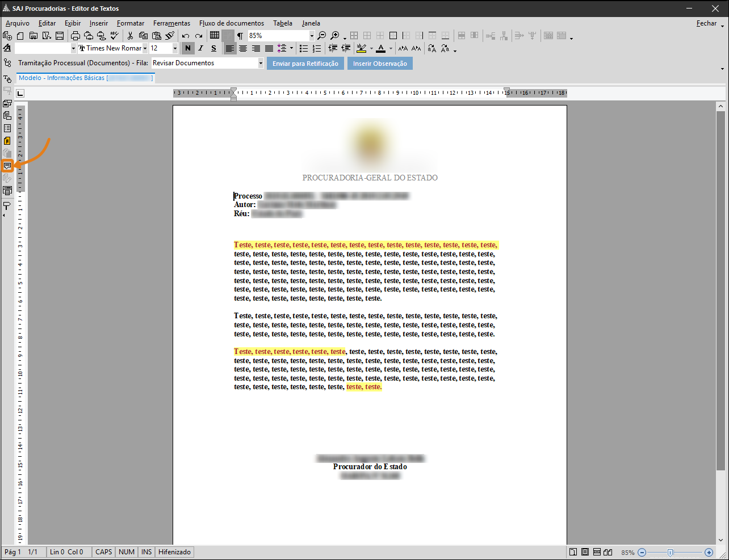729x560 pixels.
Task: Click the Inserir Observação button
Action: coord(380,64)
